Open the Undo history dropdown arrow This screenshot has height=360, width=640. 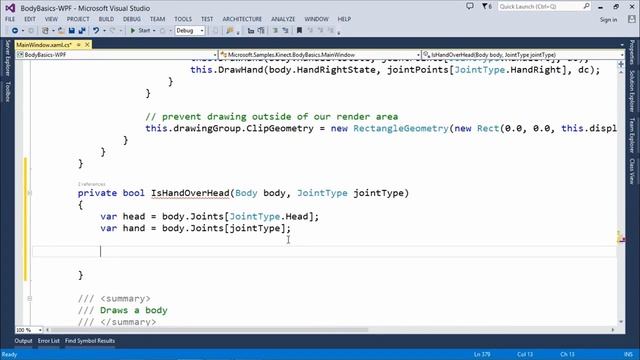[x=104, y=31]
